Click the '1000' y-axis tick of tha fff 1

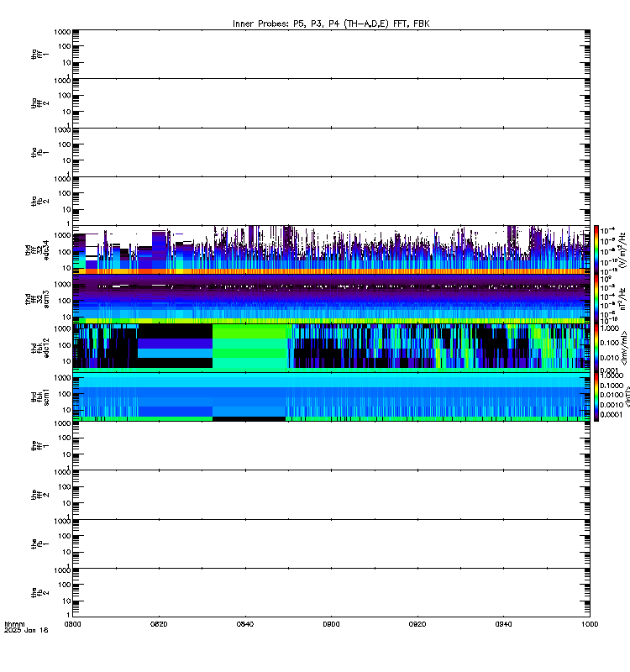pyautogui.click(x=62, y=32)
